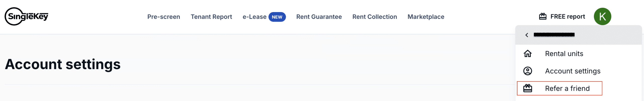Screen dimensions: 644x101
Task: Open the e-Lease section
Action: pos(254,17)
